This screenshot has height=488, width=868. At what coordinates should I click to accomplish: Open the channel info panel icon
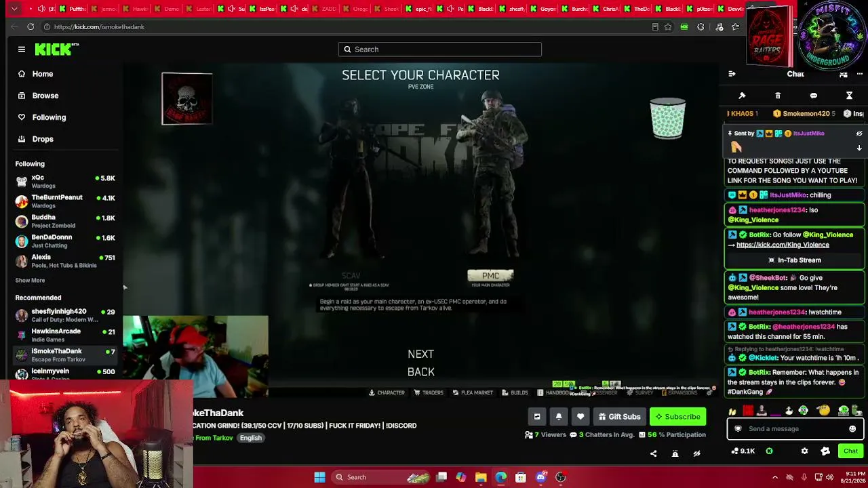pos(537,417)
